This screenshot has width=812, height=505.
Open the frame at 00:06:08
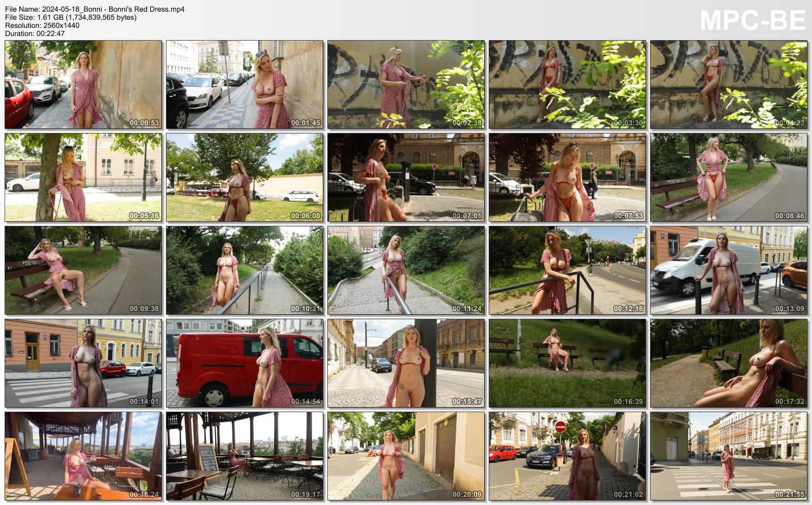tap(245, 178)
